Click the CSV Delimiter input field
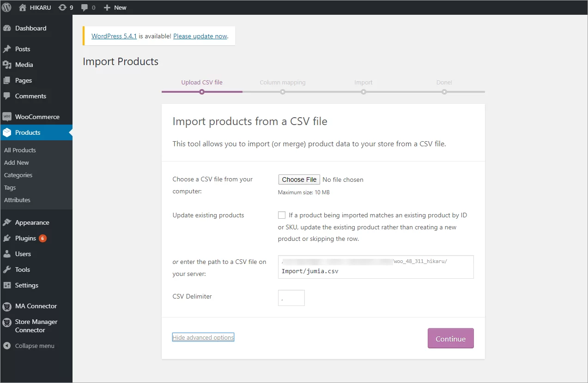 (291, 298)
